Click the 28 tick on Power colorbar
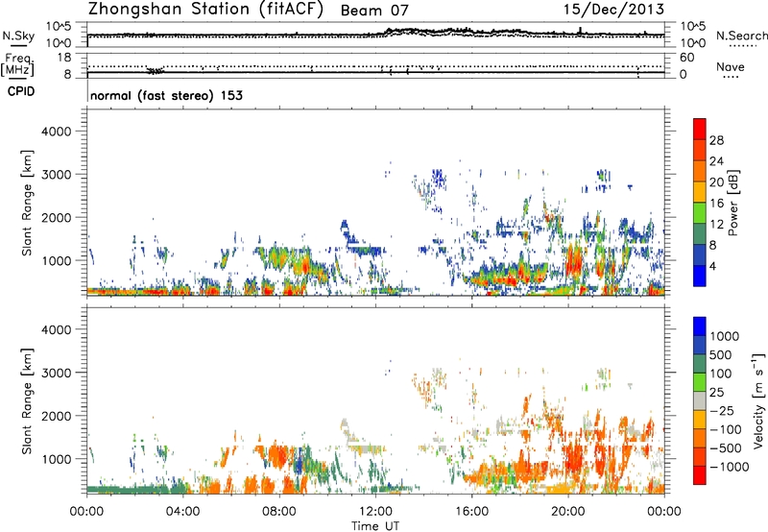The height and width of the screenshot is (532, 768). pyautogui.click(x=716, y=140)
